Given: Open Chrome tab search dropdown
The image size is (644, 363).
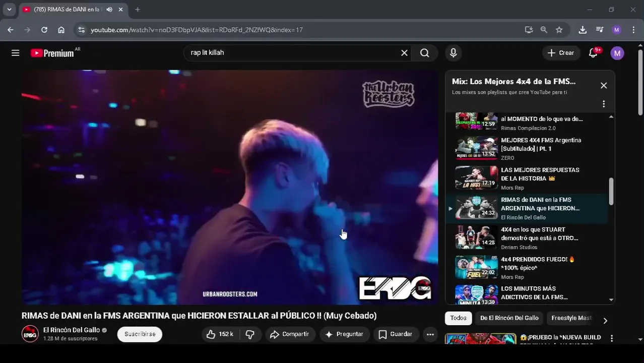Looking at the screenshot, I should tap(9, 10).
